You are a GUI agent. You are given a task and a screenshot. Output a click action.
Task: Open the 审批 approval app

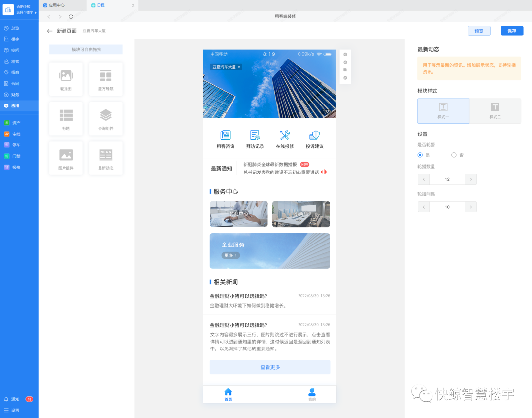[x=12, y=134]
